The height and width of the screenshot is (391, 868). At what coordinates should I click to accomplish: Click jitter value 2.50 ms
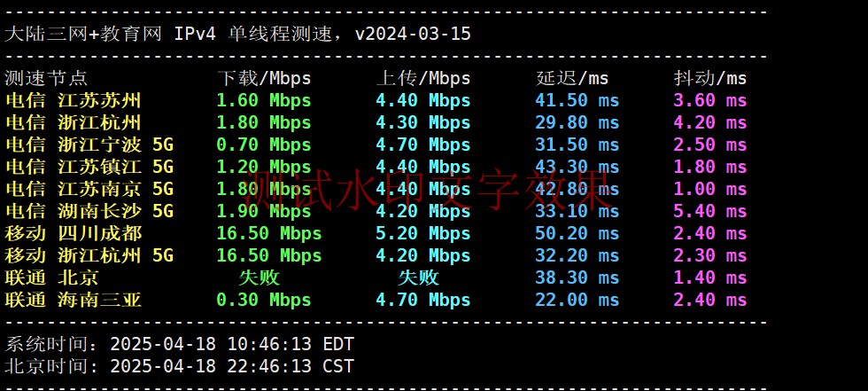tap(710, 145)
